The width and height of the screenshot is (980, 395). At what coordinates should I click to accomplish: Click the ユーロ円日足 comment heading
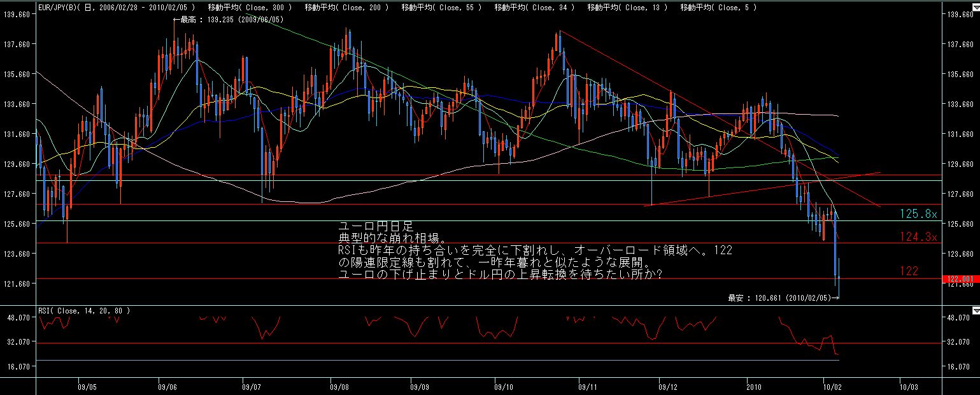pos(375,226)
